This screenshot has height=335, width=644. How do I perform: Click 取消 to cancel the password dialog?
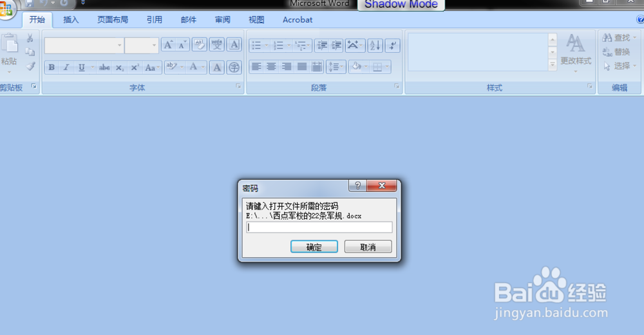(368, 247)
